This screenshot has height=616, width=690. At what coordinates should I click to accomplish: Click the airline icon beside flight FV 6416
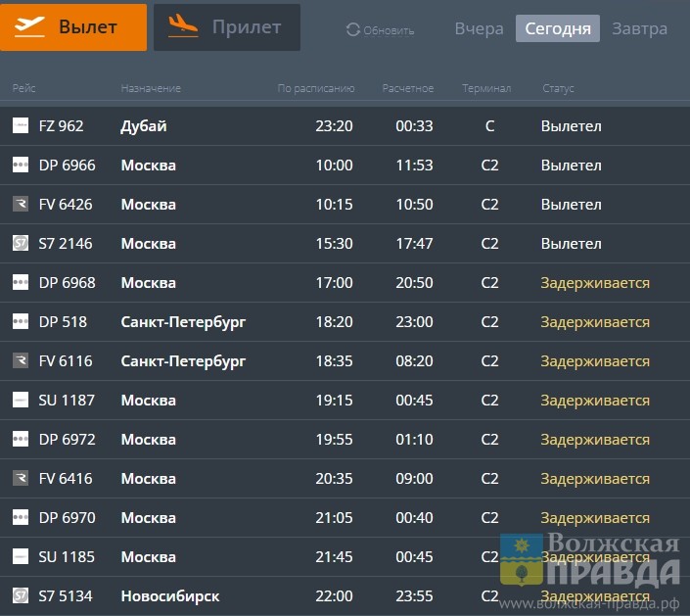[21, 479]
